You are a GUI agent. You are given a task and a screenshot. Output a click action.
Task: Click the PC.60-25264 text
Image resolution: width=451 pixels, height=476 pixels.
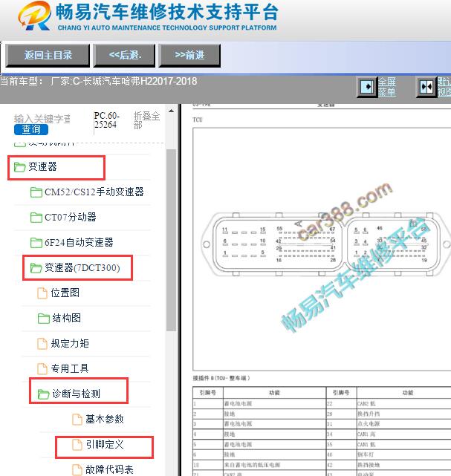(106, 120)
